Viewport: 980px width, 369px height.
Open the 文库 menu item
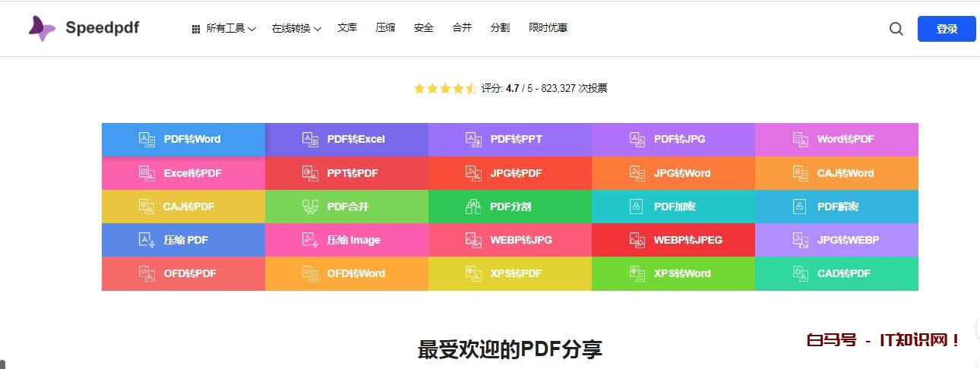point(347,28)
